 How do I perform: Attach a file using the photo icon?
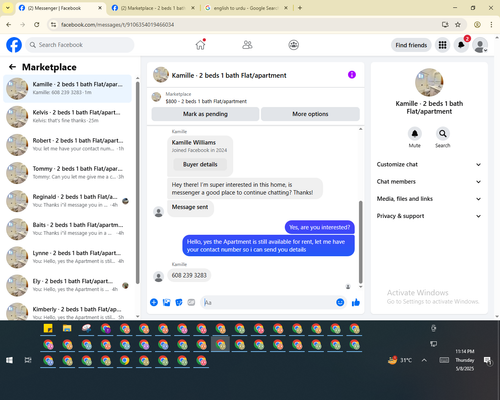pos(166,302)
